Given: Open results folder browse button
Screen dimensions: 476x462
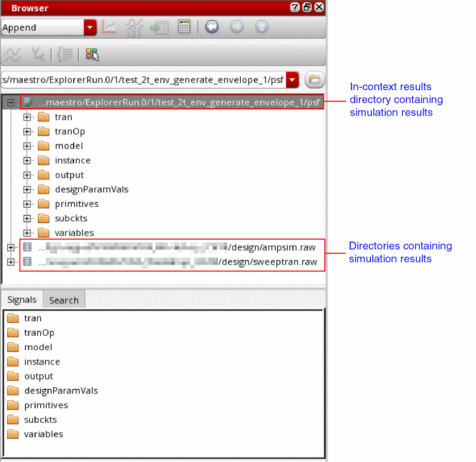Looking at the screenshot, I should (315, 80).
